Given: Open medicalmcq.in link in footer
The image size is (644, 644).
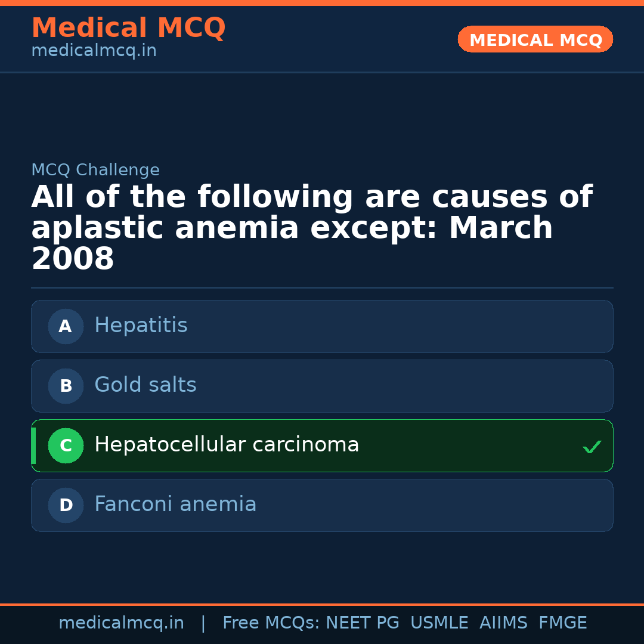Looking at the screenshot, I should click(x=121, y=623).
